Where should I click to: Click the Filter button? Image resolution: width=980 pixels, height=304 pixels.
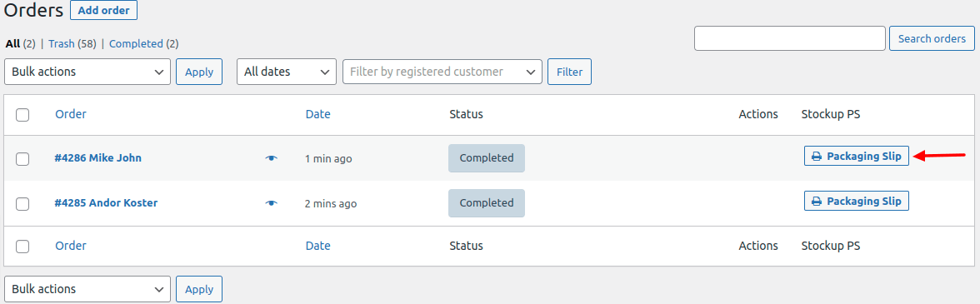point(569,72)
